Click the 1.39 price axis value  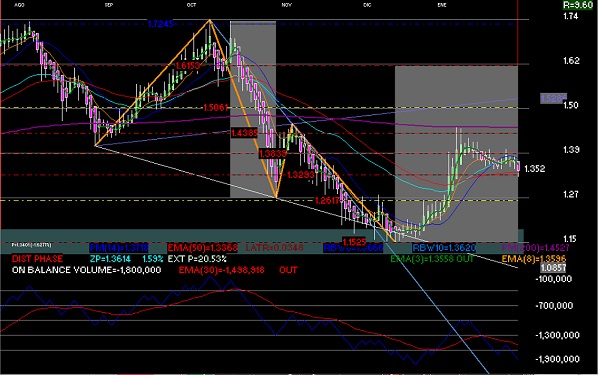[571, 150]
